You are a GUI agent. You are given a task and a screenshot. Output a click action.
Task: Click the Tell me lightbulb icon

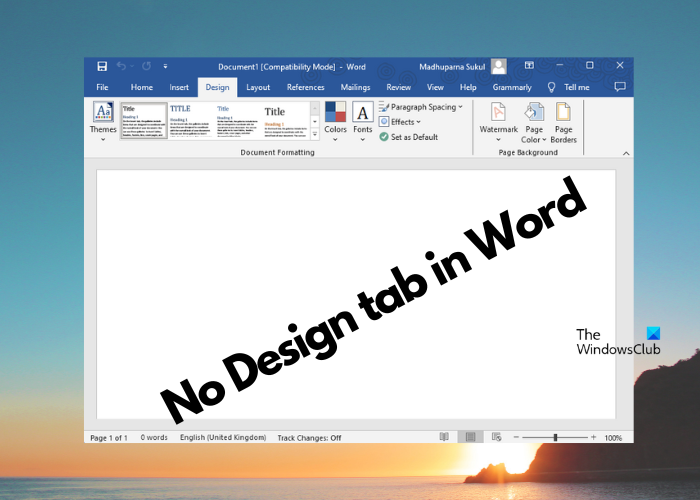point(551,87)
